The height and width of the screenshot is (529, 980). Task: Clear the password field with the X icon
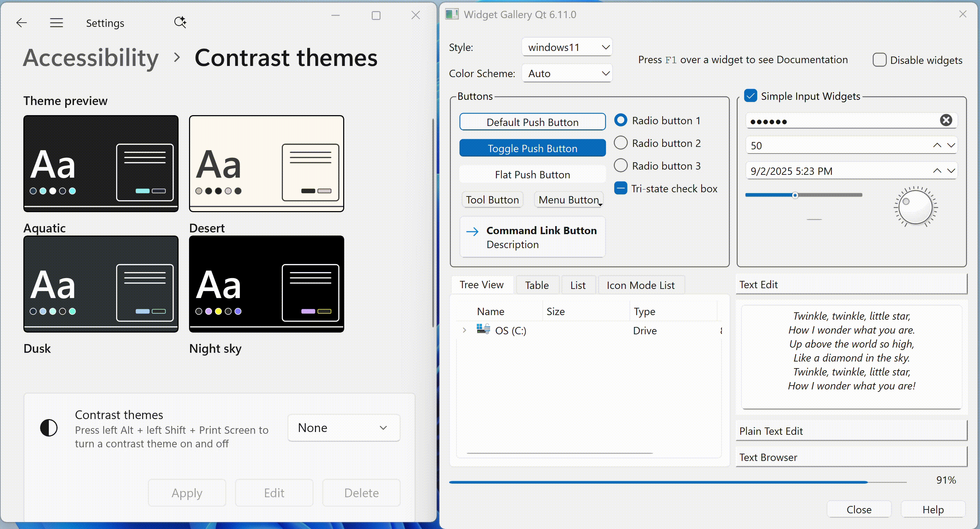click(x=946, y=120)
